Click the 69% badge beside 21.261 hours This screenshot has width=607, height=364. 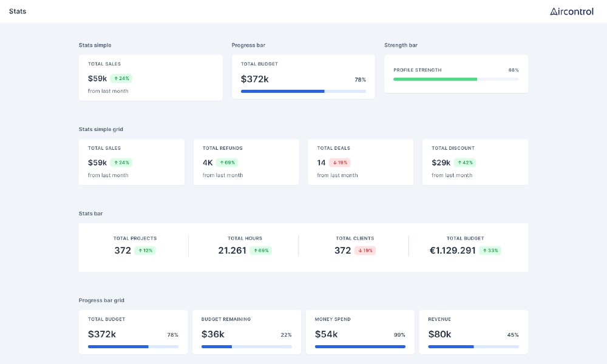tap(260, 251)
